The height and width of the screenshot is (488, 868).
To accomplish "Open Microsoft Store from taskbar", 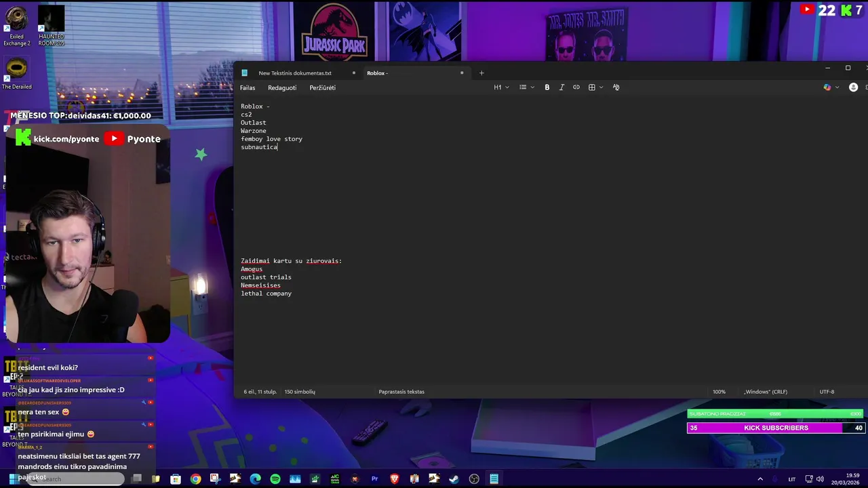I will point(176,479).
